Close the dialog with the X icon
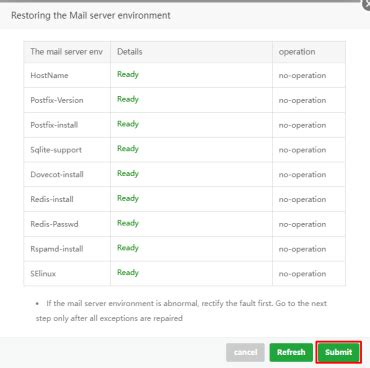 tap(366, 5)
